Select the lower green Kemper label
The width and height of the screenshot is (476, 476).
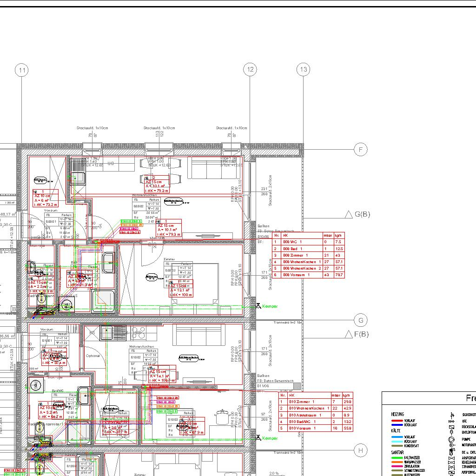(x=270, y=438)
